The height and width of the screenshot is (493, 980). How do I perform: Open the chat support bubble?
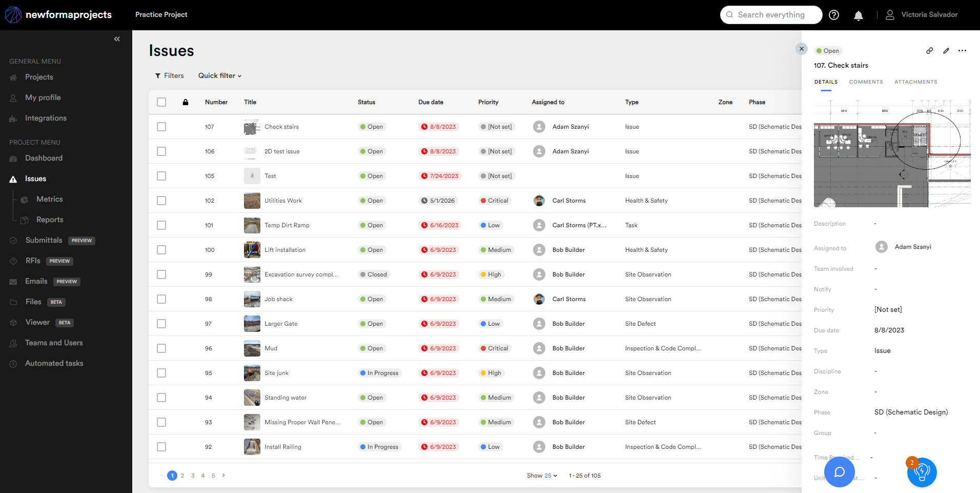click(x=839, y=472)
